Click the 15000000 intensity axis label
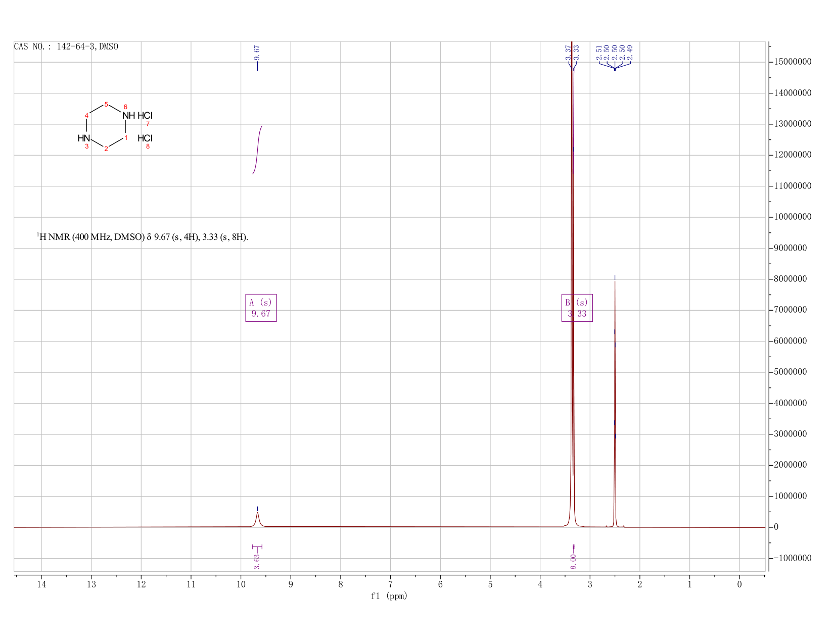The width and height of the screenshot is (834, 644). [793, 62]
